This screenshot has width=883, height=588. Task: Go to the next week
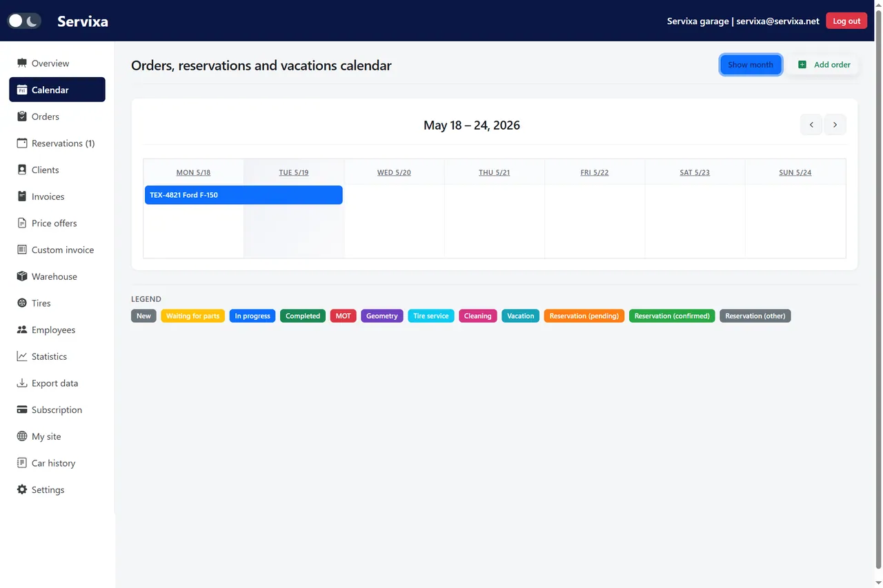coord(835,125)
